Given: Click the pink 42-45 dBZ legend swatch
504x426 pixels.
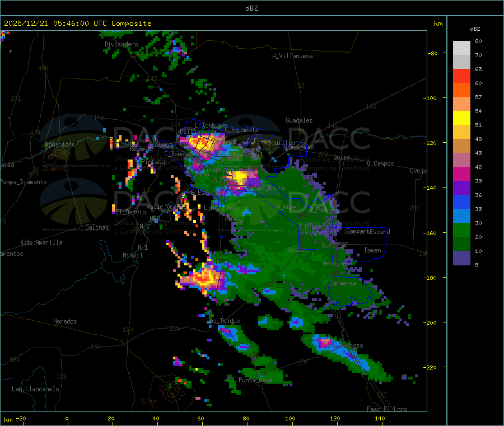Looking at the screenshot, I should (461, 160).
